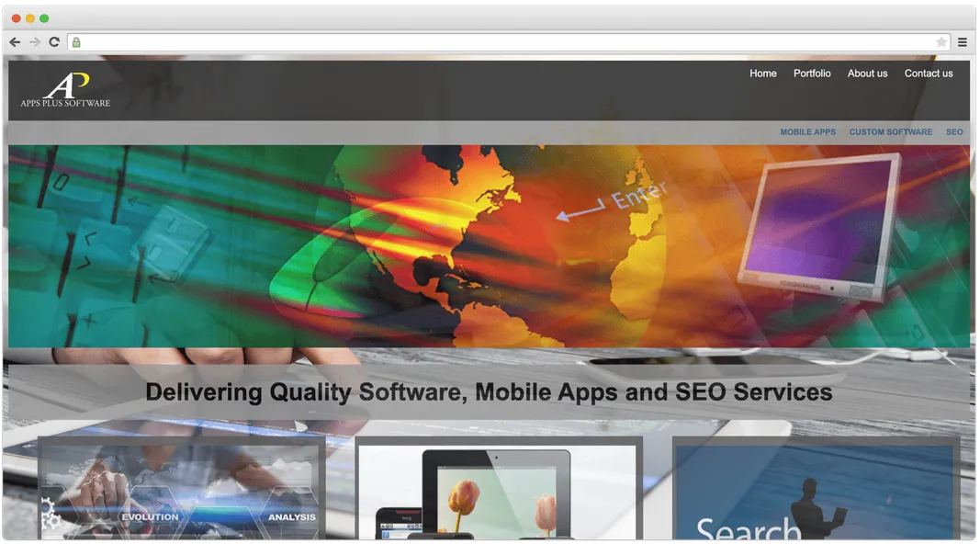Open the Contact us page
The image size is (980, 555).
pos(929,74)
